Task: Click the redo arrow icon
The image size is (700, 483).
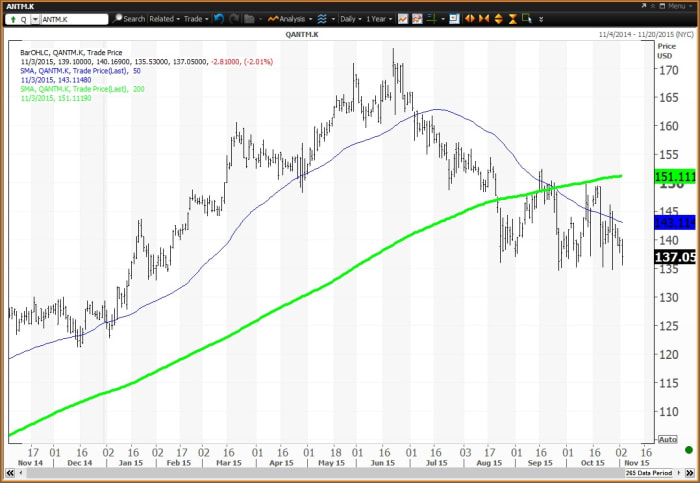Action: tap(234, 18)
